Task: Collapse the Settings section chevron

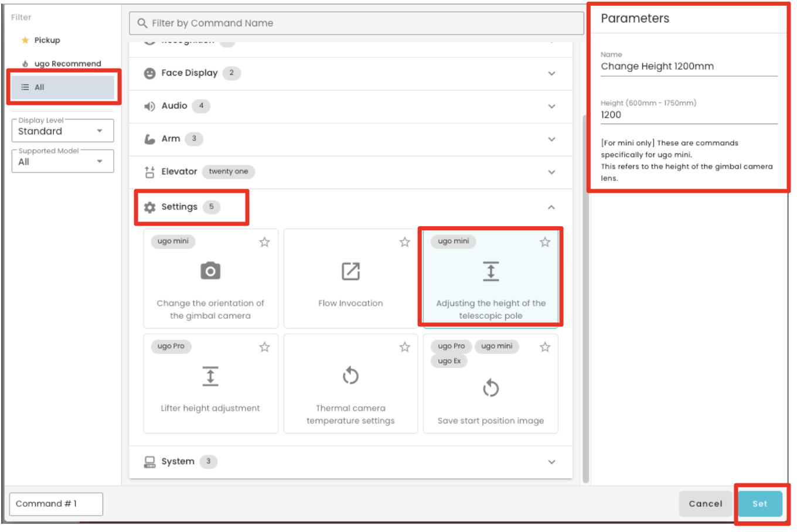Action: [551, 207]
